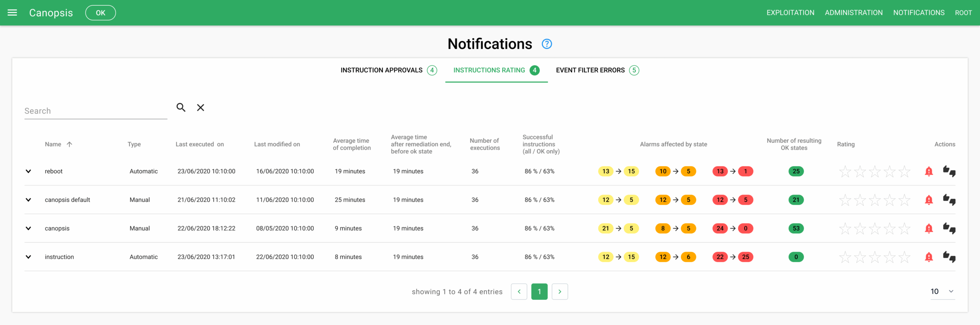This screenshot has width=980, height=325.
Task: Click 'canopsis default' name cell
Action: pos(67,200)
